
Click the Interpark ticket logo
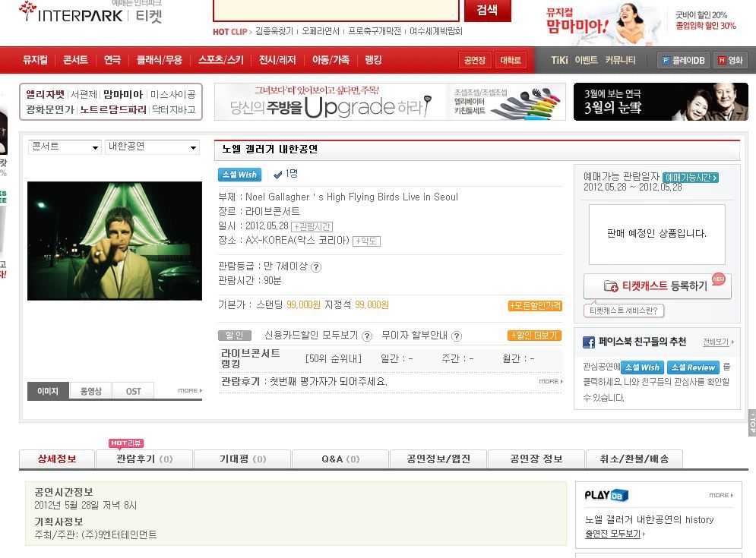point(90,13)
